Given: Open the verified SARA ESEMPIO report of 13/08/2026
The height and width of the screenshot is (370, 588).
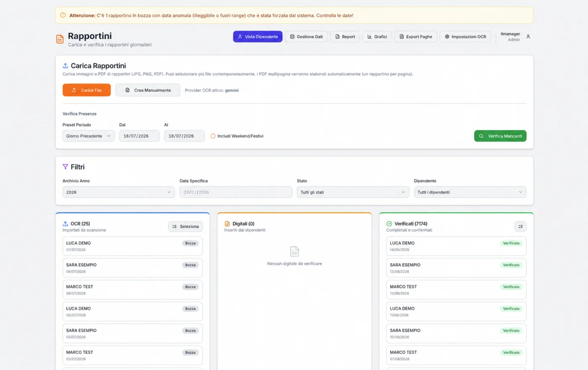Looking at the screenshot, I should [456, 268].
